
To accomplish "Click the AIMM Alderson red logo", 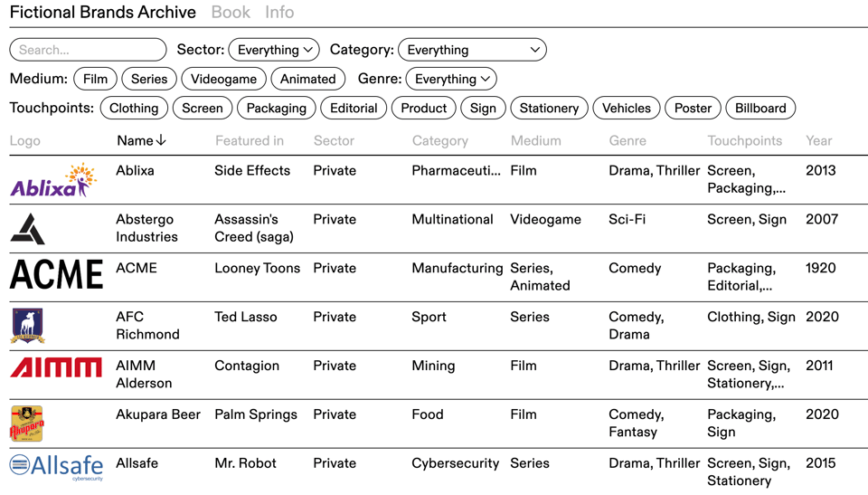I will pos(56,366).
